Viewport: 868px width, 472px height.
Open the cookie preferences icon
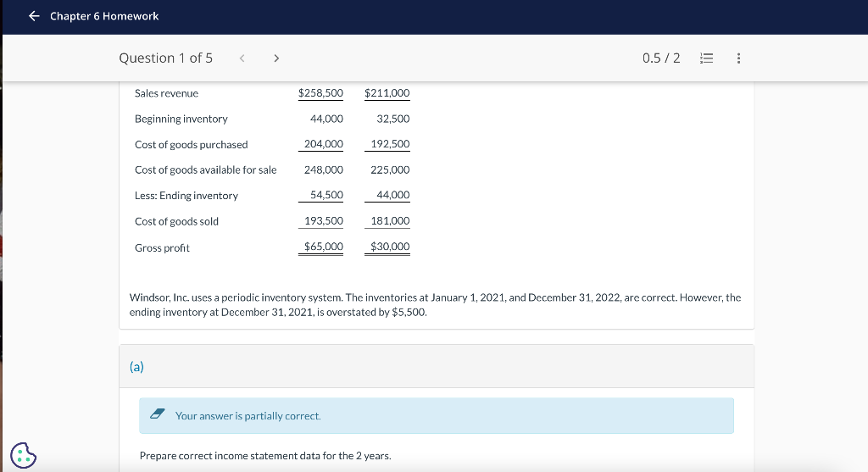coord(23,455)
